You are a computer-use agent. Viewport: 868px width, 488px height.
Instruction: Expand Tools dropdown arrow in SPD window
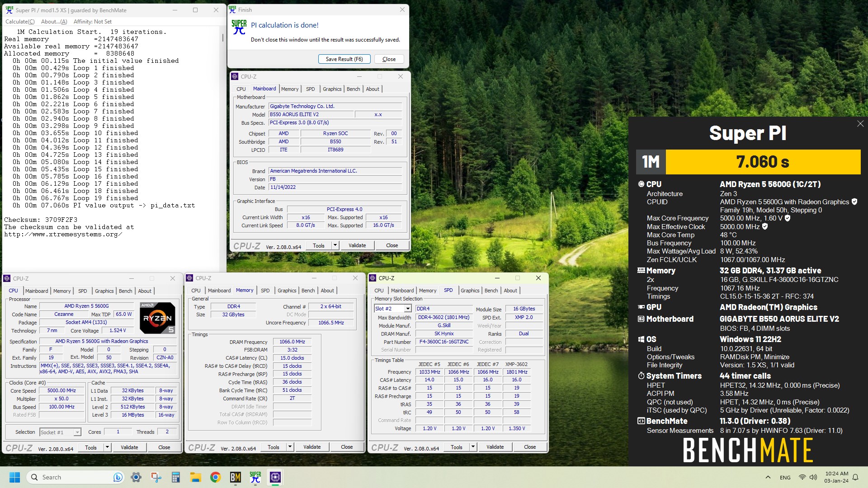473,447
